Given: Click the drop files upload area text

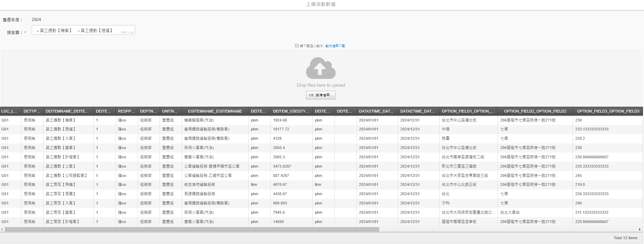Looking at the screenshot, I should [x=321, y=85].
